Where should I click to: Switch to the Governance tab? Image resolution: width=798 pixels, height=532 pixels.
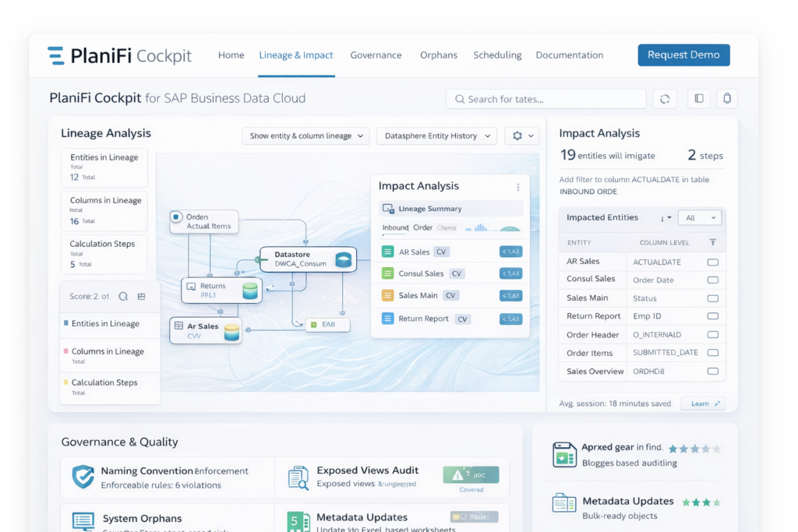click(376, 55)
